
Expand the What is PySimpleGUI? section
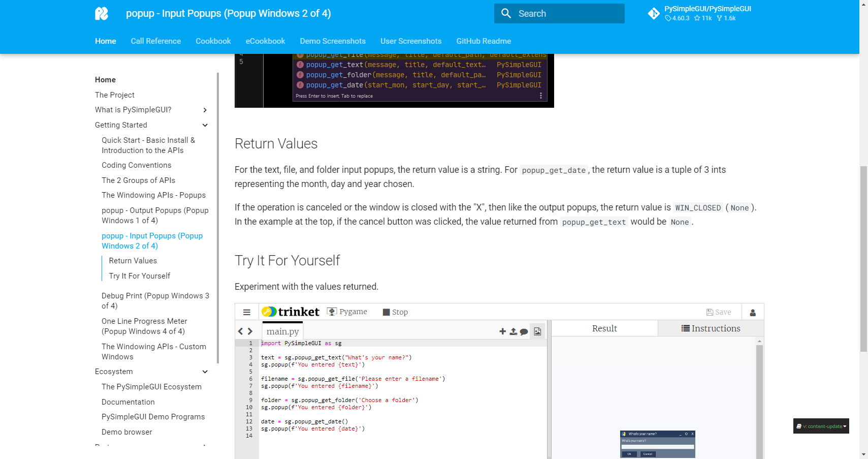(205, 110)
